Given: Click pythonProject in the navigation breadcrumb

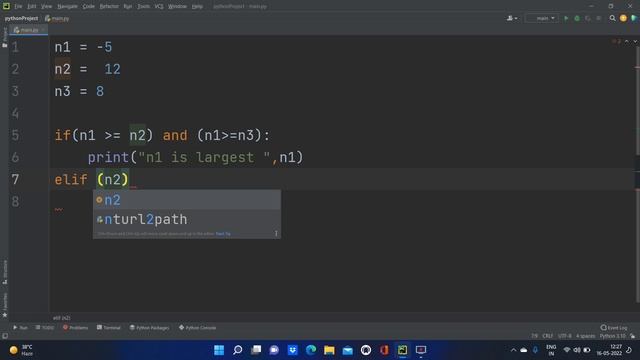Looking at the screenshot, I should click(x=21, y=18).
